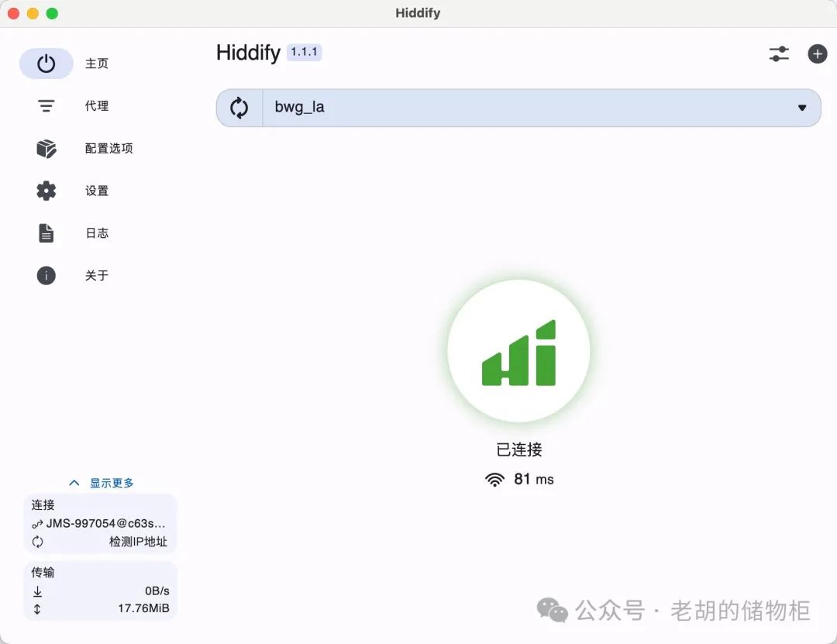Screen dimensions: 837x644
Task: Click the 17.76MiB total transfer value
Action: [x=143, y=608]
